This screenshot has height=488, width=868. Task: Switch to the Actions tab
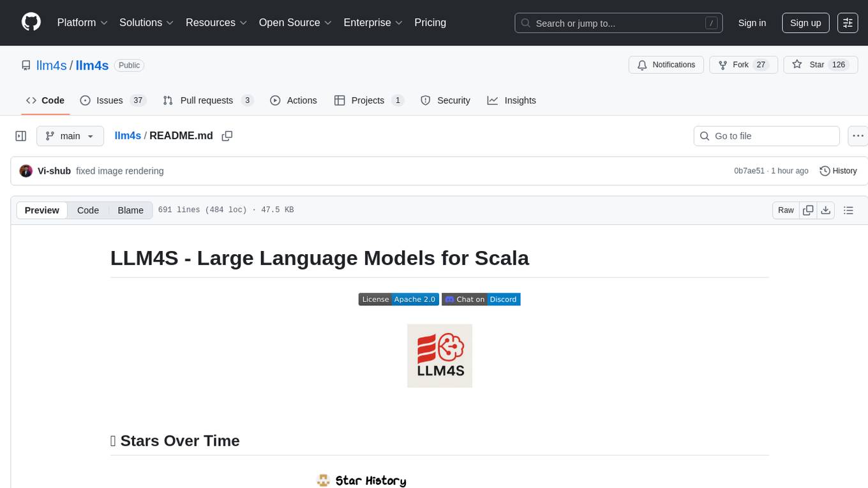tap(294, 100)
